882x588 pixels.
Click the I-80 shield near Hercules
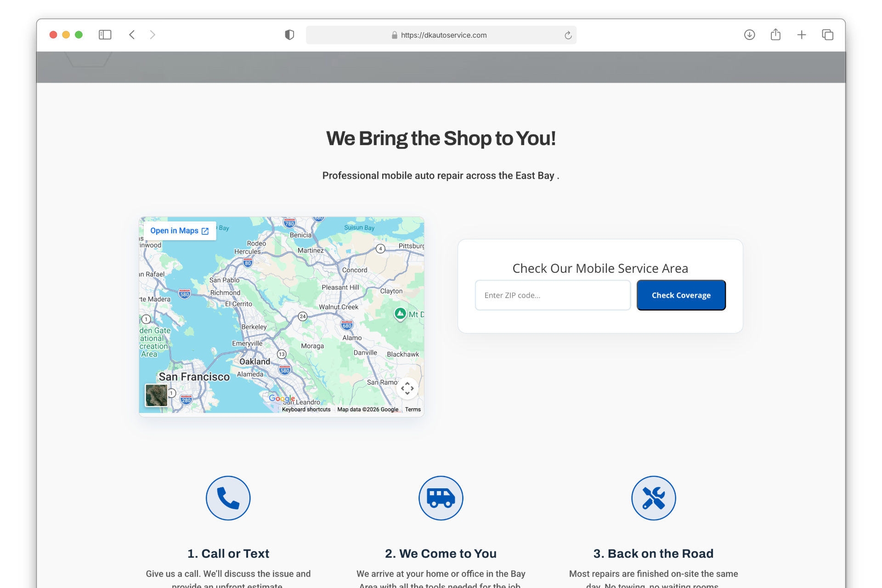click(x=248, y=263)
